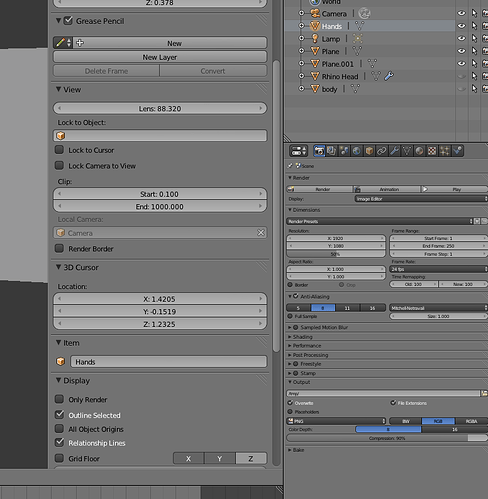Click the Hands item name field
Image resolution: width=488 pixels, height=499 pixels.
click(169, 362)
